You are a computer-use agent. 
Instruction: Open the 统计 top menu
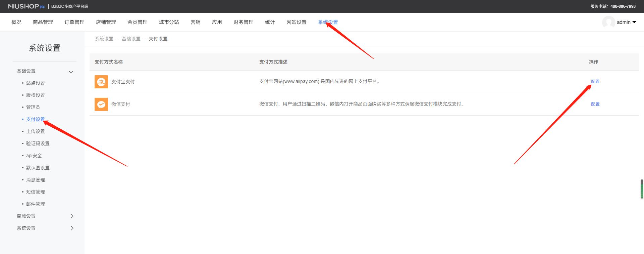270,22
